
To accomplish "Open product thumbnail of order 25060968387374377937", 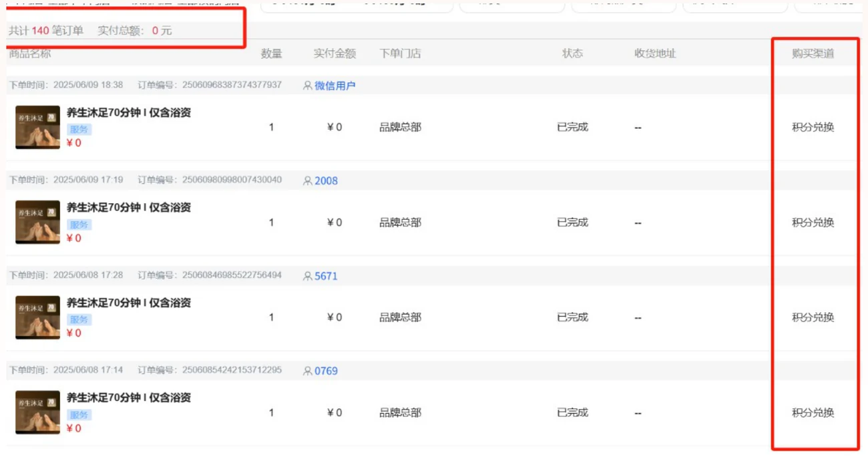I will 38,127.
